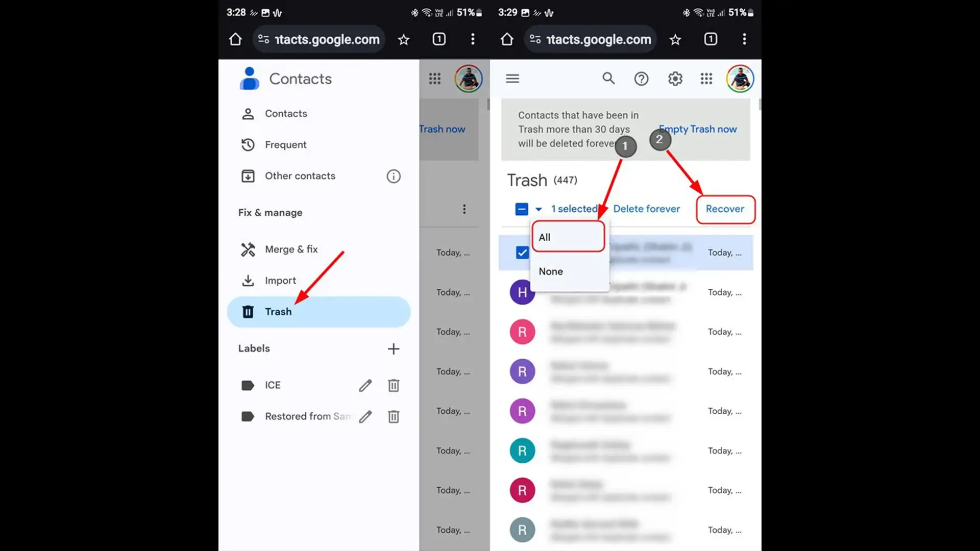Image resolution: width=980 pixels, height=551 pixels.
Task: Click the Add label plus button
Action: click(393, 348)
